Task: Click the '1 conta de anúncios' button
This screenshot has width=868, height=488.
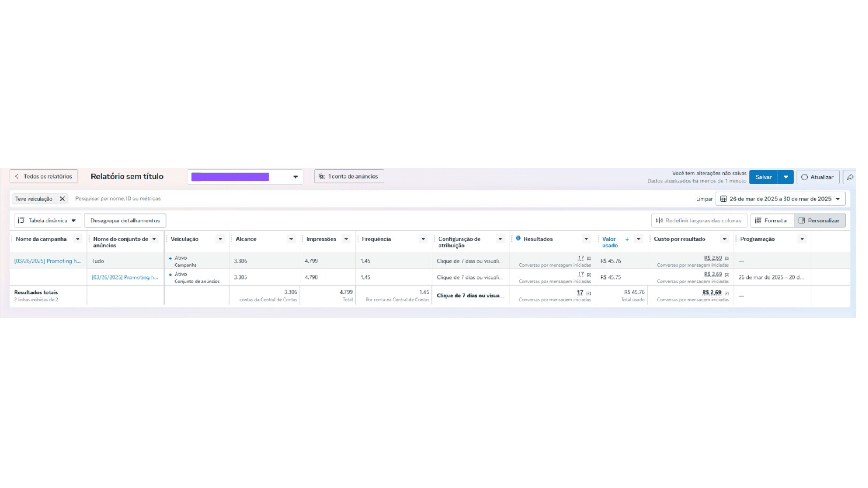Action: 348,176
